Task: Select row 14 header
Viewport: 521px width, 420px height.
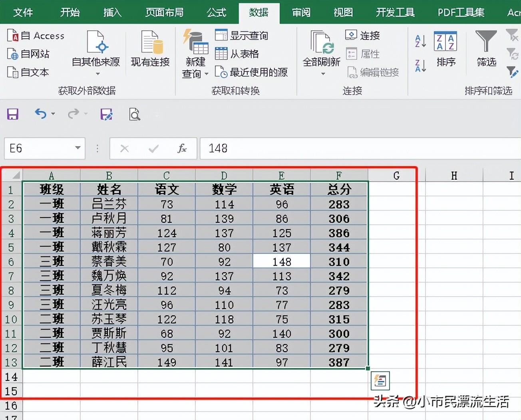Action: coord(11,377)
